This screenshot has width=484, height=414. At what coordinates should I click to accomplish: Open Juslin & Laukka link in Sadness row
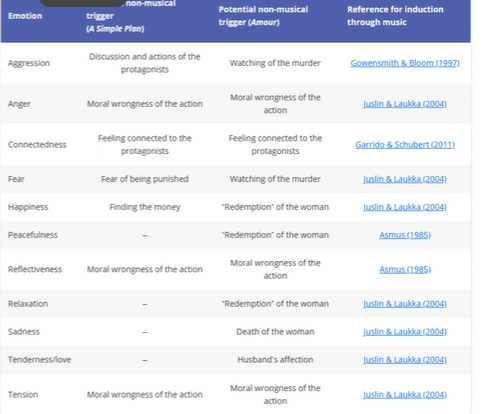(405, 332)
